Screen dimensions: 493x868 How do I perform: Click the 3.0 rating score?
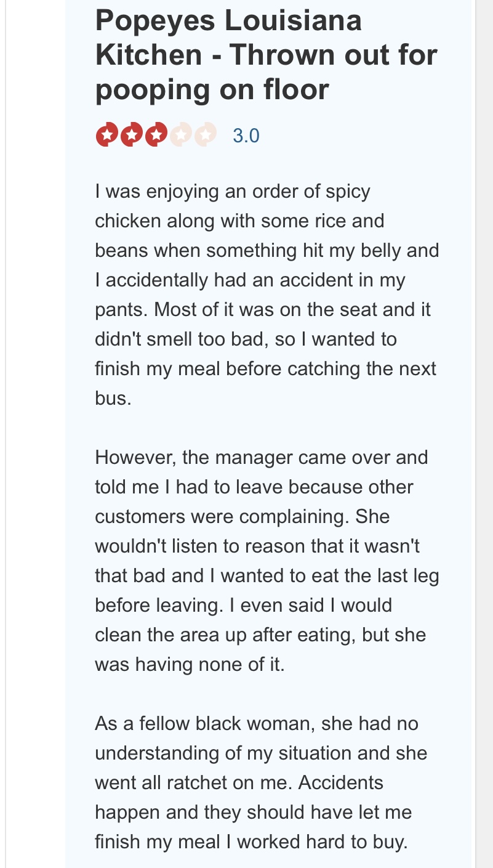click(x=246, y=136)
